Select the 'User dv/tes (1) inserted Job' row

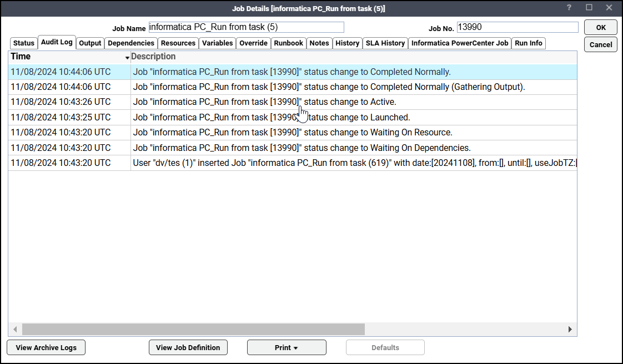tap(293, 163)
